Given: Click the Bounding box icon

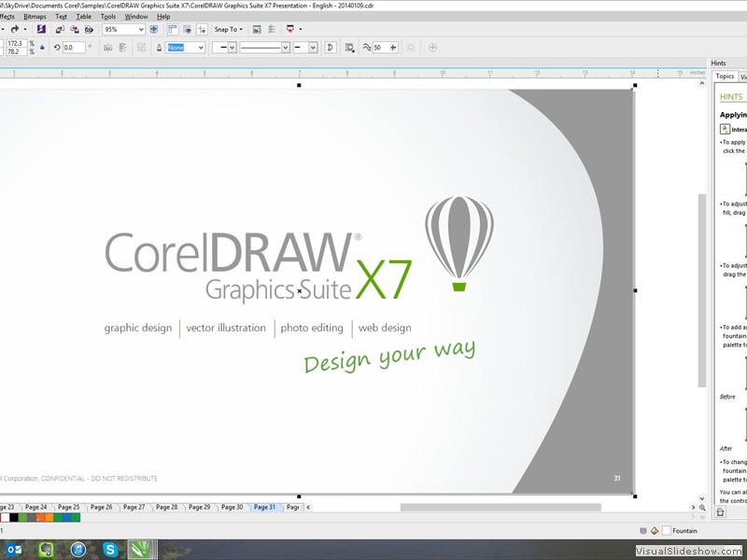Looking at the screenshot, I should click(411, 48).
